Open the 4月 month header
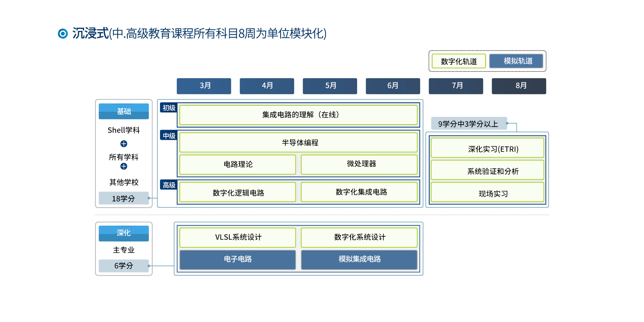This screenshot has height=322, width=644. (x=267, y=86)
